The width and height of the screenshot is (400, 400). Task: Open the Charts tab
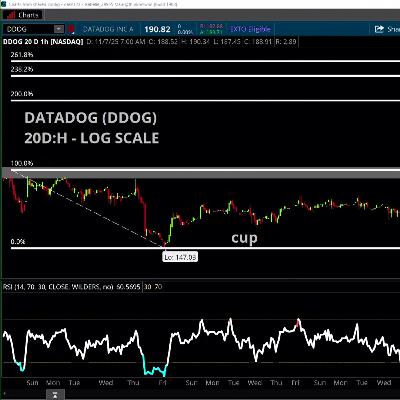pyautogui.click(x=22, y=15)
